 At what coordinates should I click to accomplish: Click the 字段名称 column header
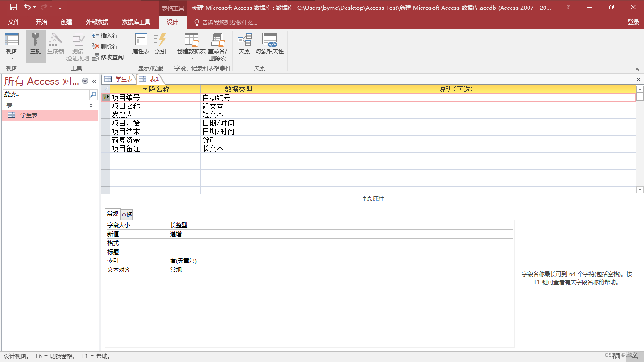pyautogui.click(x=155, y=89)
